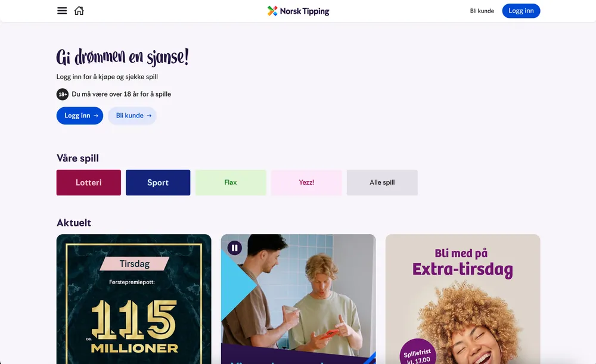Click the Norsk Tipping logo
Screen dimensions: 596x364
coord(298,11)
